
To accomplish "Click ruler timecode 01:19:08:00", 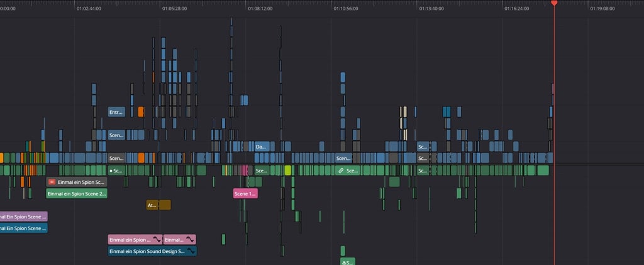I will point(602,9).
